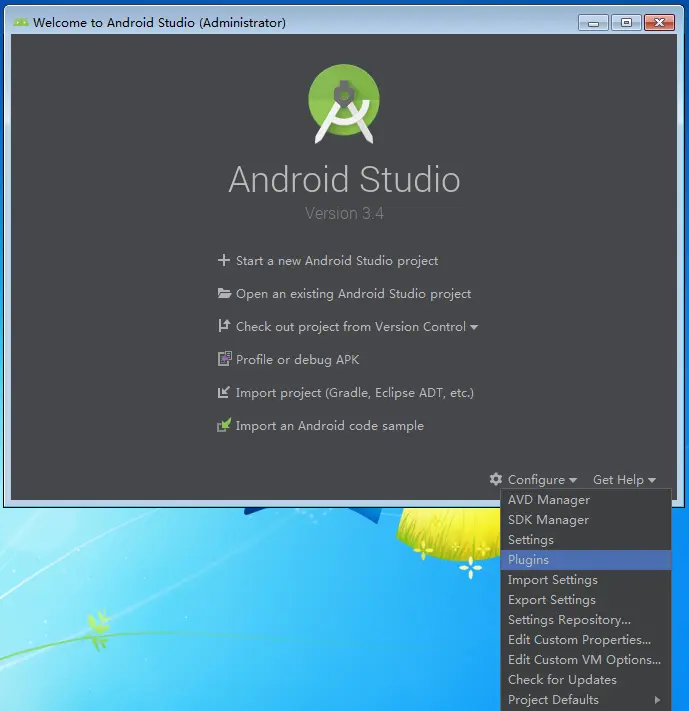Viewport: 689px width, 711px height.
Task: Close the Welcome to Android Studio window
Action: tap(660, 23)
